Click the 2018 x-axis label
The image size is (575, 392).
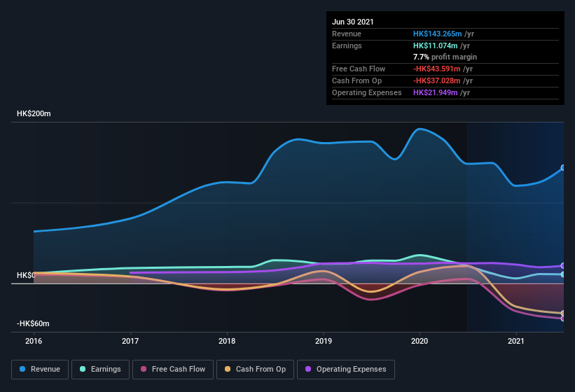(x=227, y=341)
